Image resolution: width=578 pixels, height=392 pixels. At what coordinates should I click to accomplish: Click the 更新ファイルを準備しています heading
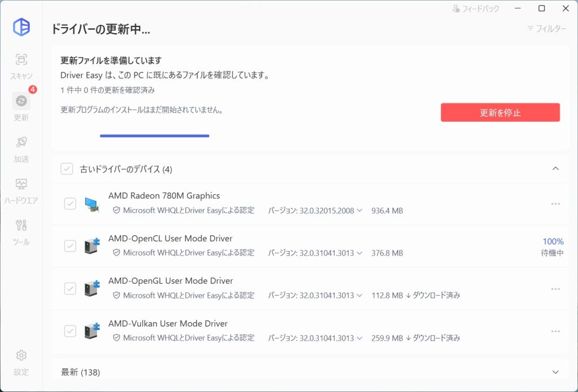click(x=111, y=60)
